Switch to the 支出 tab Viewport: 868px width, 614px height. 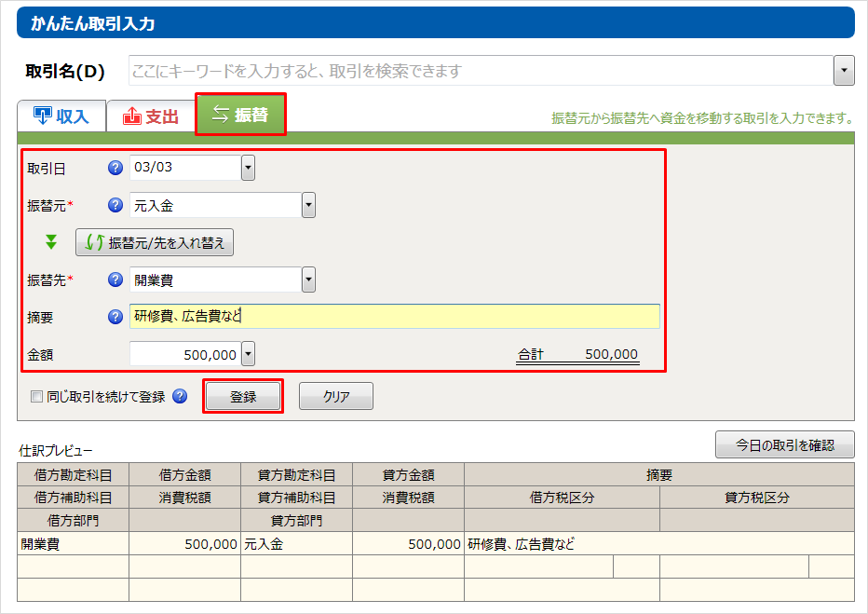tap(150, 116)
